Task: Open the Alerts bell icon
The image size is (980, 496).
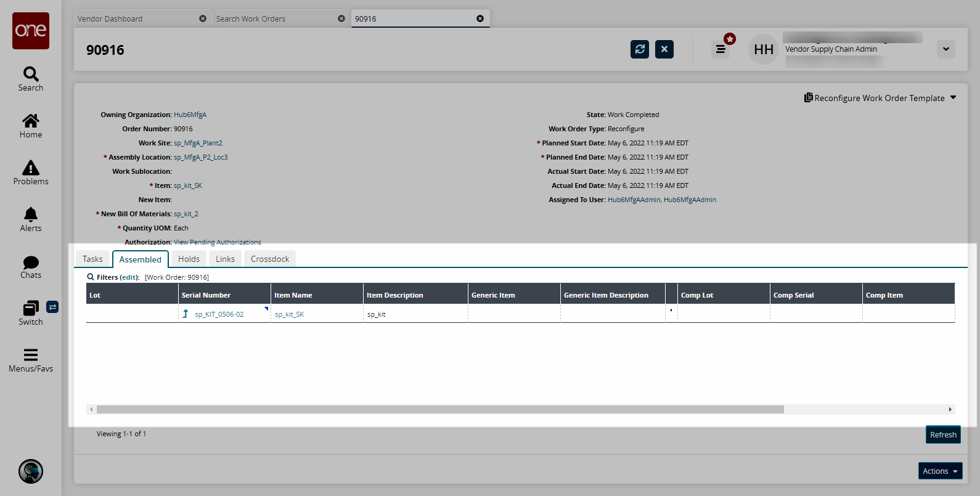Action: [31, 214]
